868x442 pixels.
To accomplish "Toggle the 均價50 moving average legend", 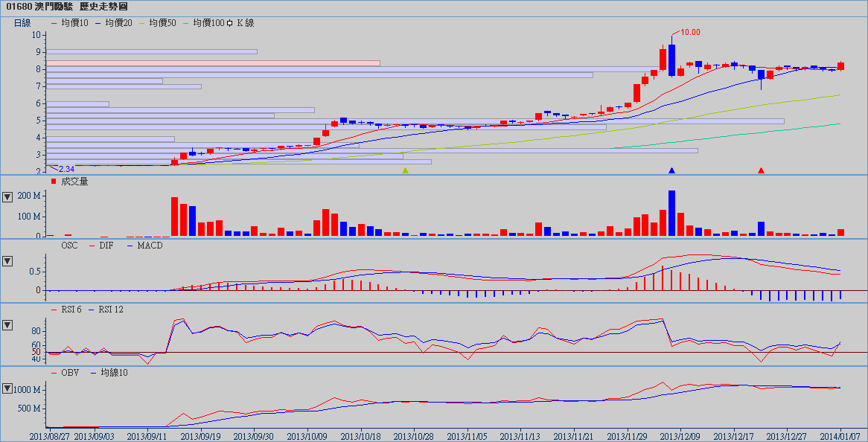I will (158, 23).
